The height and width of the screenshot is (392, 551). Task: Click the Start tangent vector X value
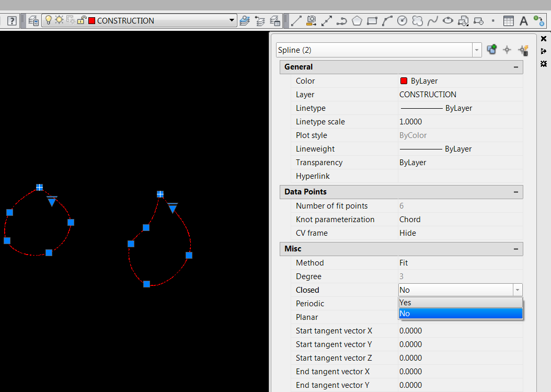461,330
